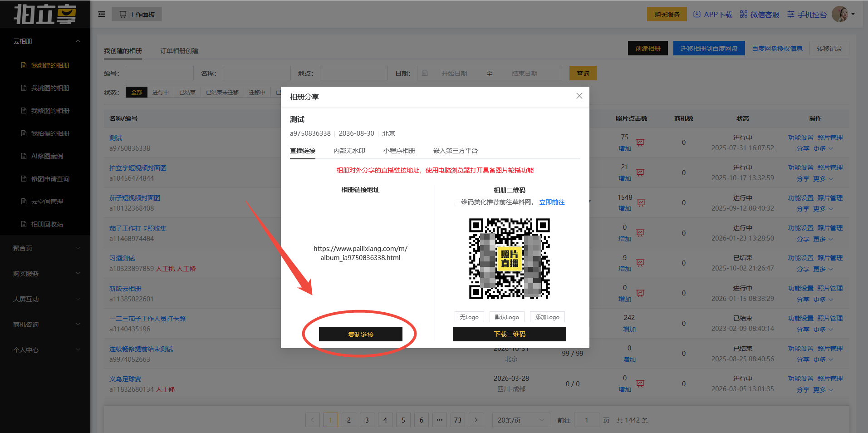Expand the 大屏互动 sidebar menu
The image size is (868, 433).
pos(45,299)
